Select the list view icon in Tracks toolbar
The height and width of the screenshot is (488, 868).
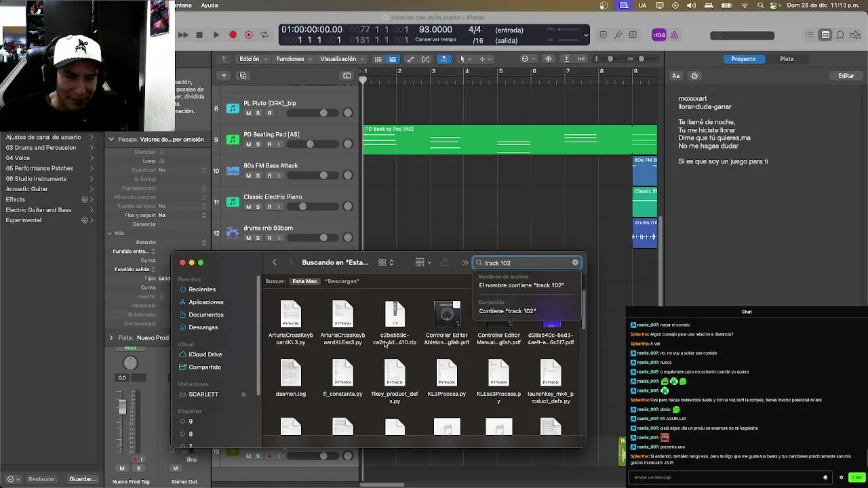pyautogui.click(x=393, y=59)
